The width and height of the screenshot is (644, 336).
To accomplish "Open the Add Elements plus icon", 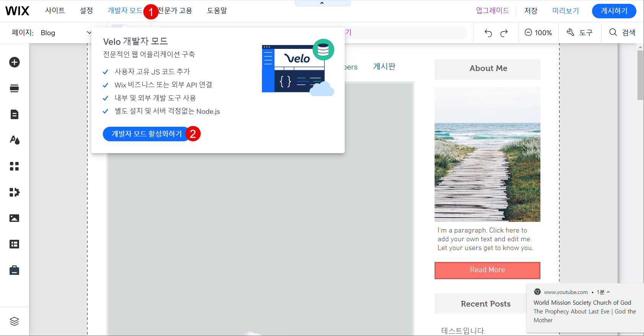I will (x=15, y=62).
